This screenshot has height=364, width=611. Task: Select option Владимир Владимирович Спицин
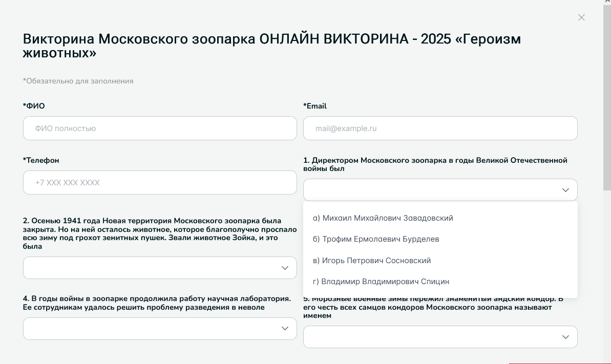(x=381, y=282)
